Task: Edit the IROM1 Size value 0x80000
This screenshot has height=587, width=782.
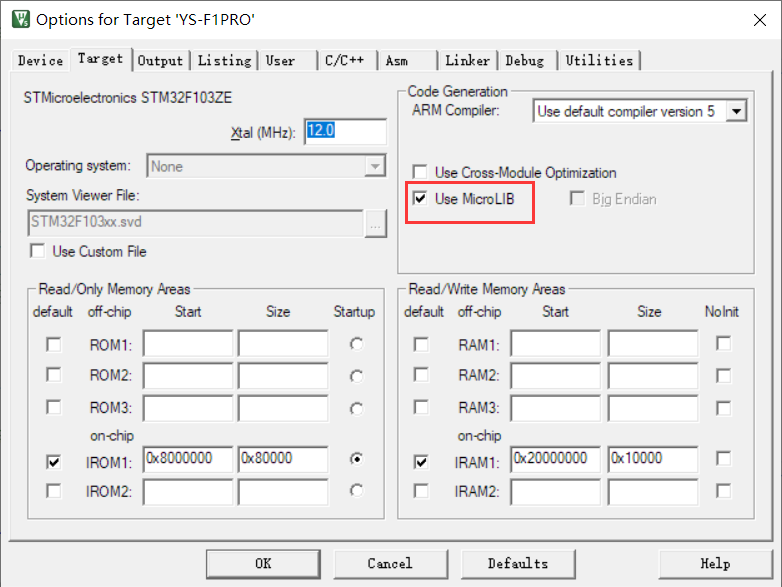Action: tap(283, 459)
